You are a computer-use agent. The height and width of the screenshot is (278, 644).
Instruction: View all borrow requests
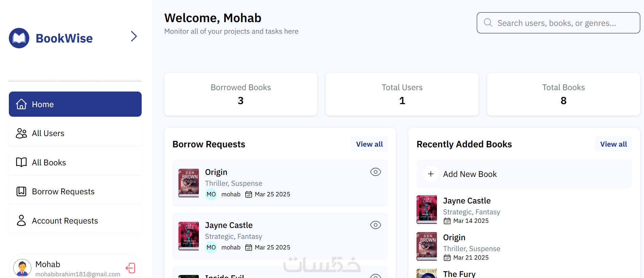click(369, 144)
